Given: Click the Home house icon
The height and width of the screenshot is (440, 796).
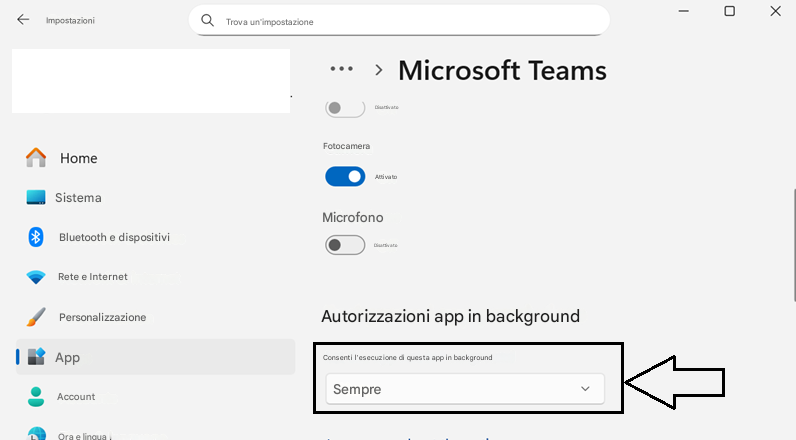Looking at the screenshot, I should 36,158.
